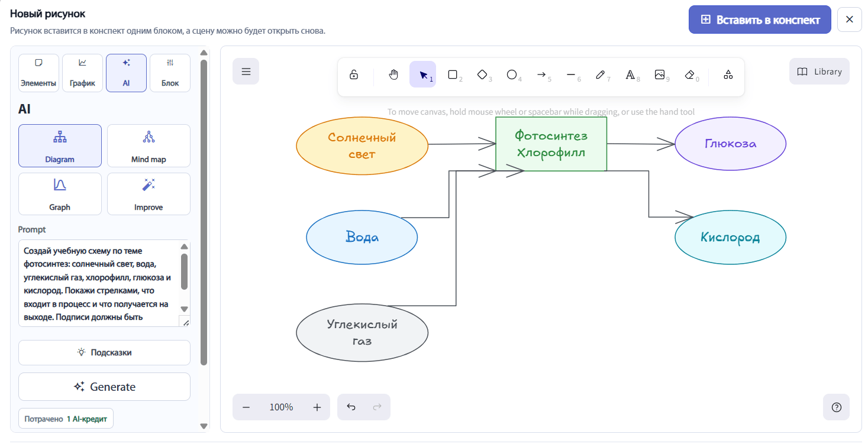The height and width of the screenshot is (444, 868).
Task: Choose the Graph AI mode
Action: [60, 194]
